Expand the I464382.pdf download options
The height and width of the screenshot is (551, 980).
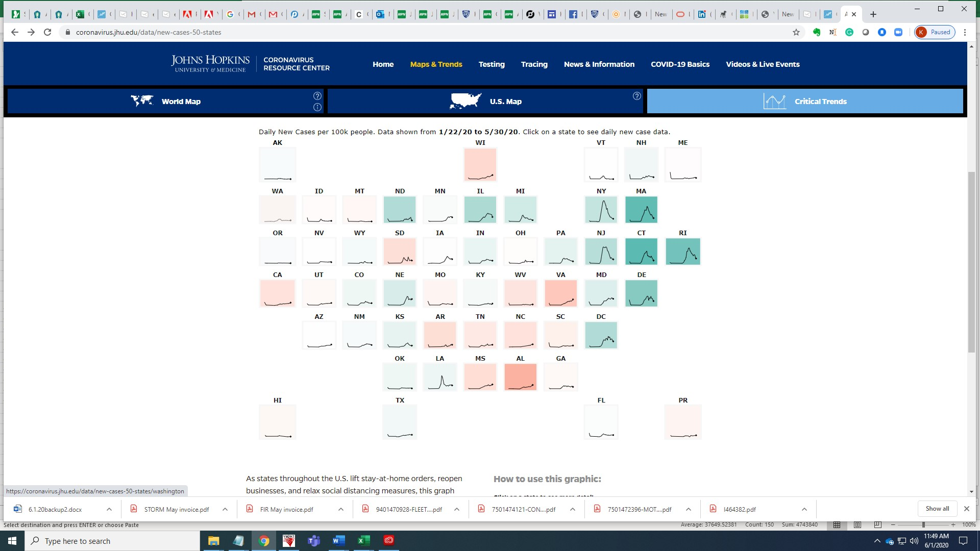(x=804, y=509)
